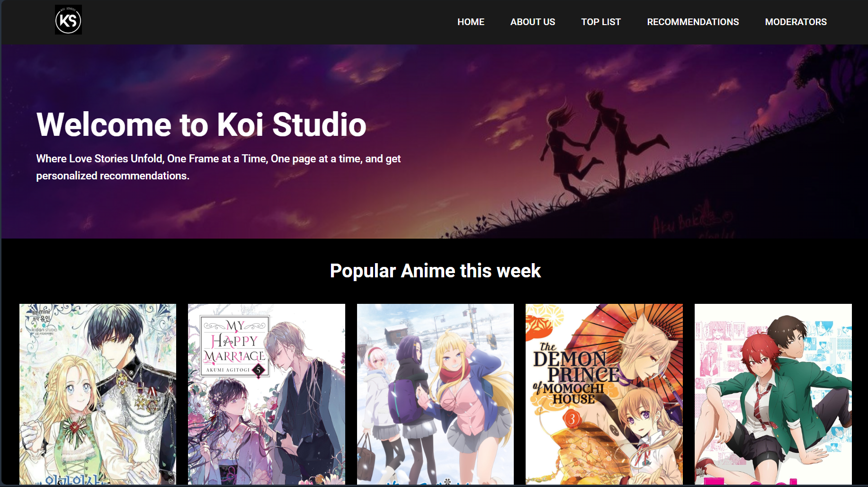The height and width of the screenshot is (487, 868).
Task: Select the My Happy Marriage cover
Action: pyautogui.click(x=267, y=394)
